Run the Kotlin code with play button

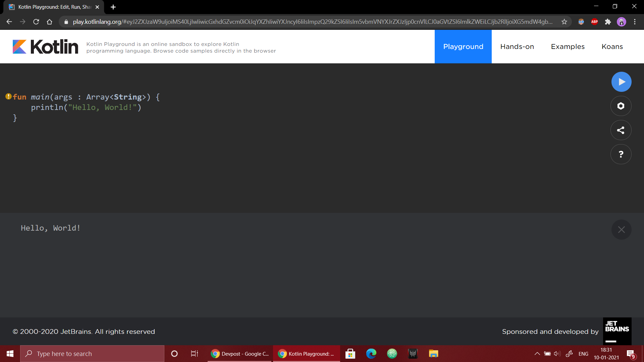coord(621,82)
